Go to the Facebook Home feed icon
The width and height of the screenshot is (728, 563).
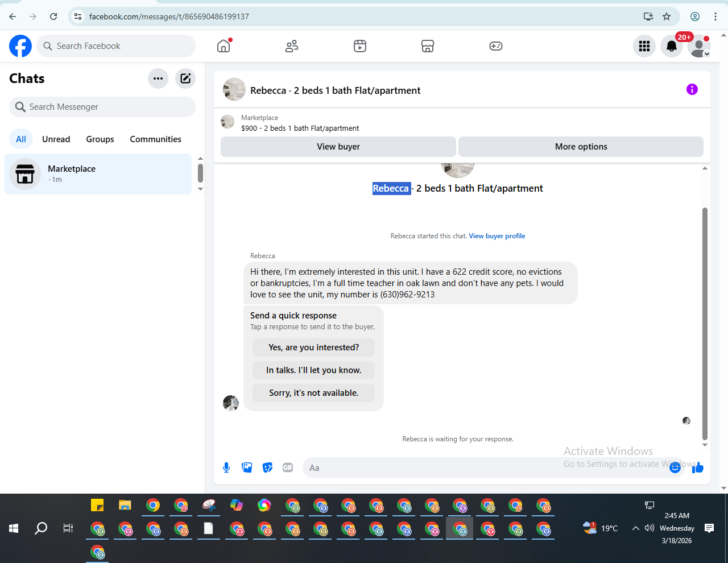tap(224, 46)
